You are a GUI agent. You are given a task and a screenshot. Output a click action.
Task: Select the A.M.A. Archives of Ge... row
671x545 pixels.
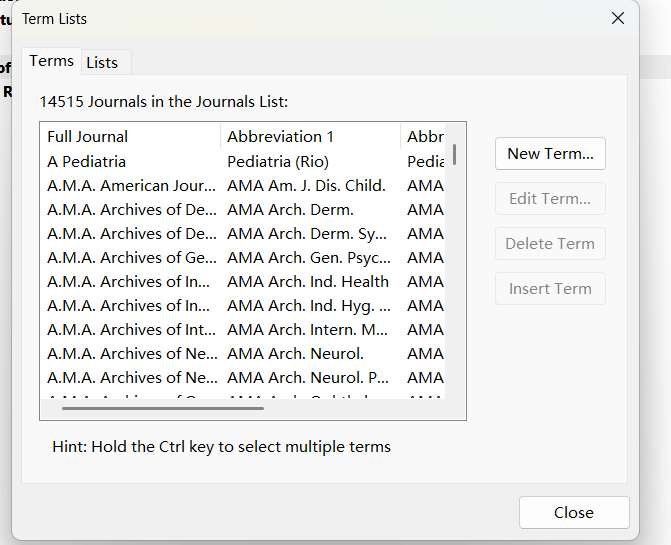coord(243,258)
